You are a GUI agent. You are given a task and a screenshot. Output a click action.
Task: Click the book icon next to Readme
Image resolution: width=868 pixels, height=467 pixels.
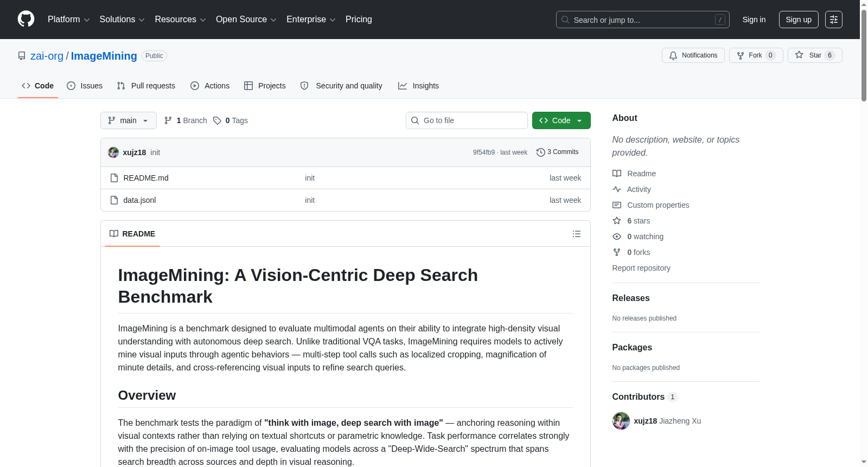[x=617, y=174]
